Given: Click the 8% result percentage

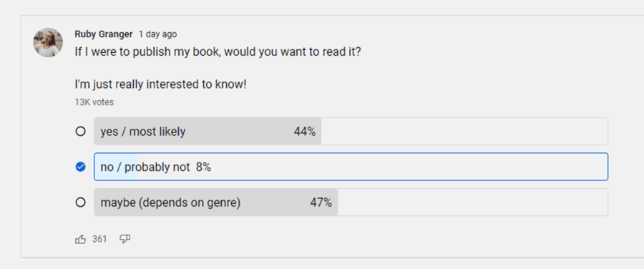Looking at the screenshot, I should pyautogui.click(x=203, y=167).
